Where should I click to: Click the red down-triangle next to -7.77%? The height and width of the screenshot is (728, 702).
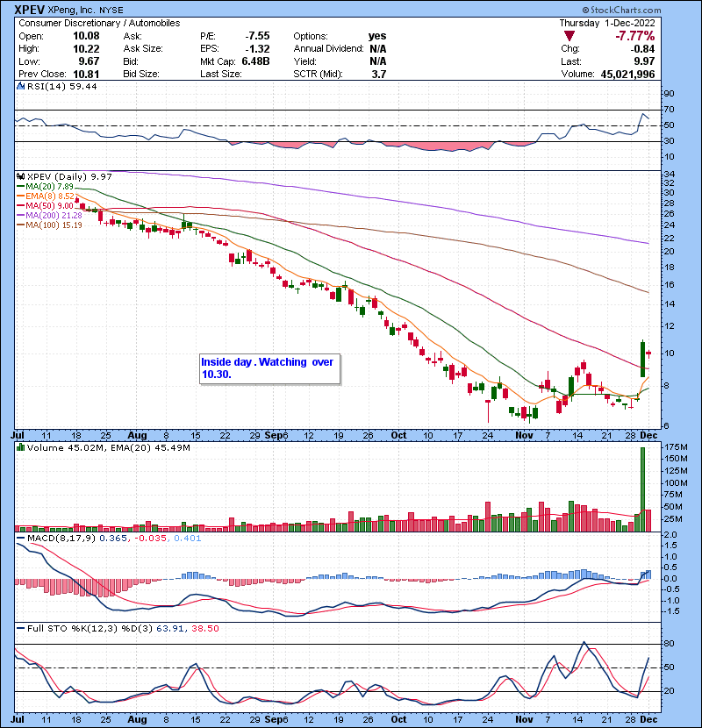click(569, 36)
